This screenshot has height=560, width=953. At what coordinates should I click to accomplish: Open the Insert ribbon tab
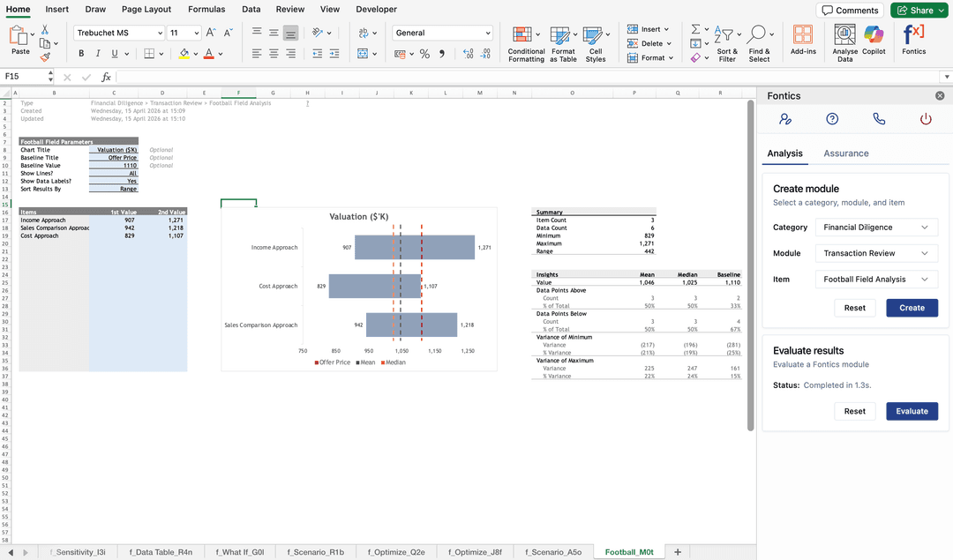(x=57, y=9)
